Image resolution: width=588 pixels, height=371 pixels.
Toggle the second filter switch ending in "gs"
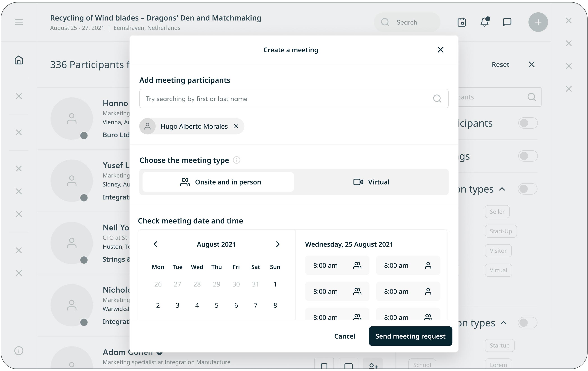click(528, 156)
